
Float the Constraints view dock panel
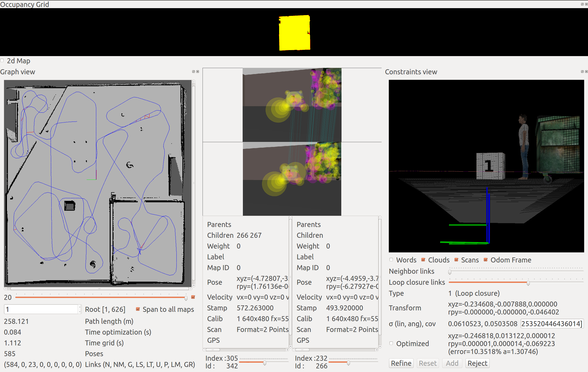(x=582, y=71)
